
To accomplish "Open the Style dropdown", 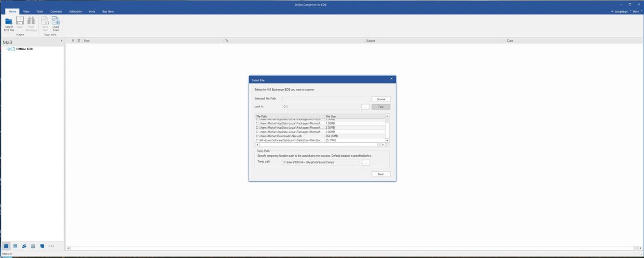I will [x=637, y=11].
